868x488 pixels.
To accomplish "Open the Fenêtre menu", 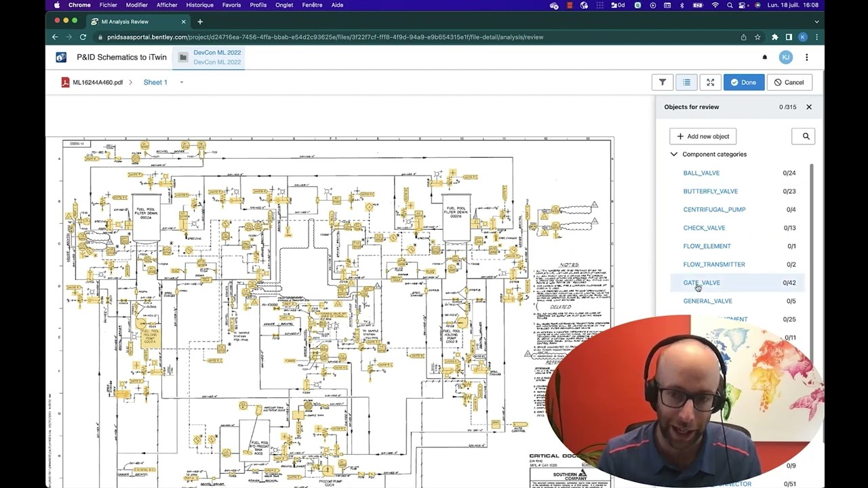I will coord(312,5).
